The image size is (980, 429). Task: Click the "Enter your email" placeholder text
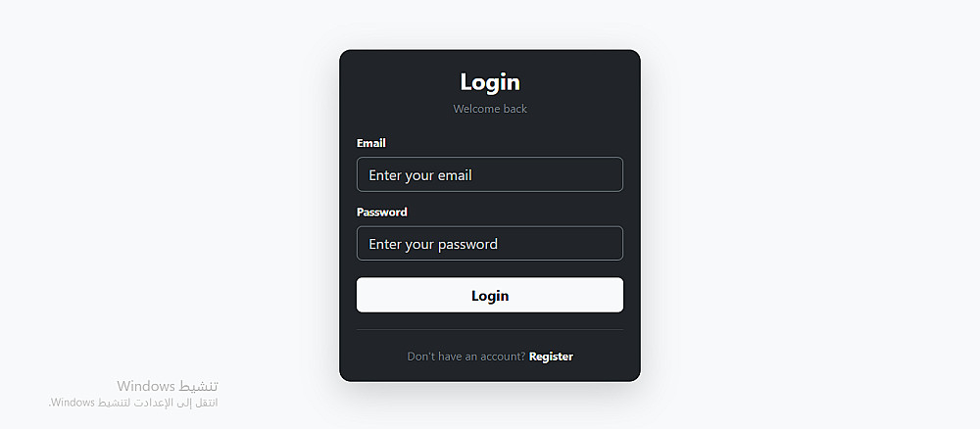point(420,175)
